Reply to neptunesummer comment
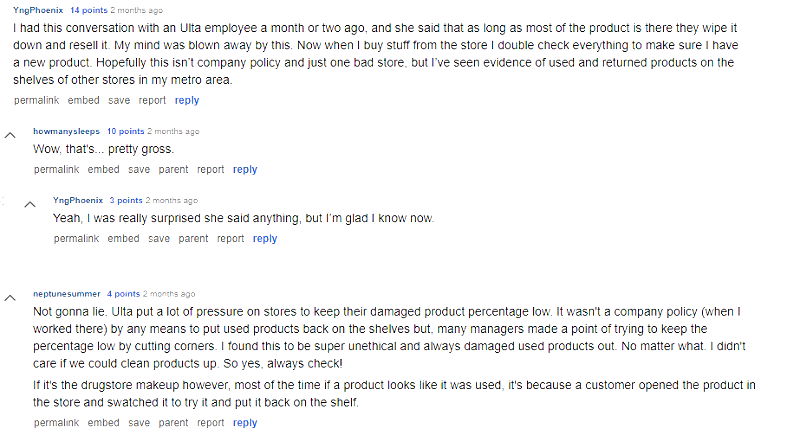This screenshot has width=800, height=435. (x=245, y=423)
